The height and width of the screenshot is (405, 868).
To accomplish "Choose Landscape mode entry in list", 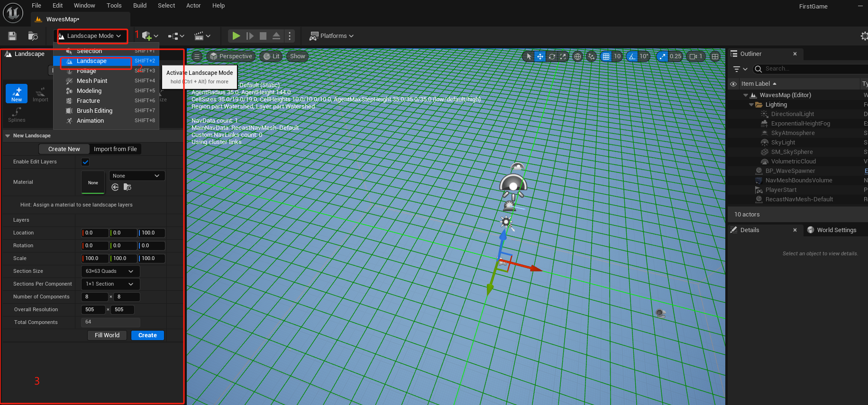I will coord(106,61).
